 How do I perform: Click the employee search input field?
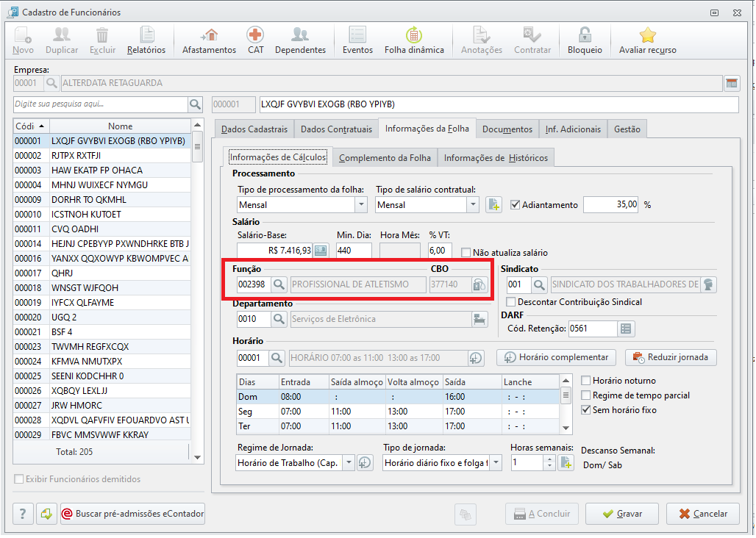point(100,104)
